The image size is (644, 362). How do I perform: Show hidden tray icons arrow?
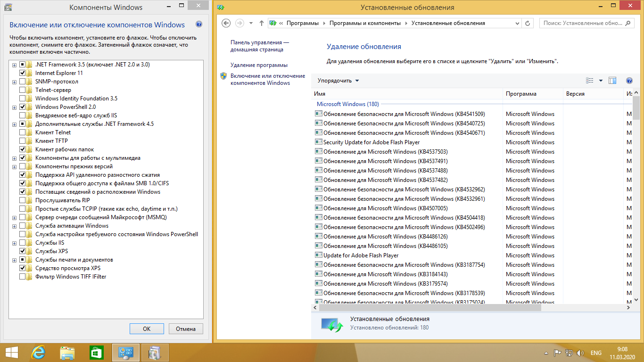tap(546, 353)
